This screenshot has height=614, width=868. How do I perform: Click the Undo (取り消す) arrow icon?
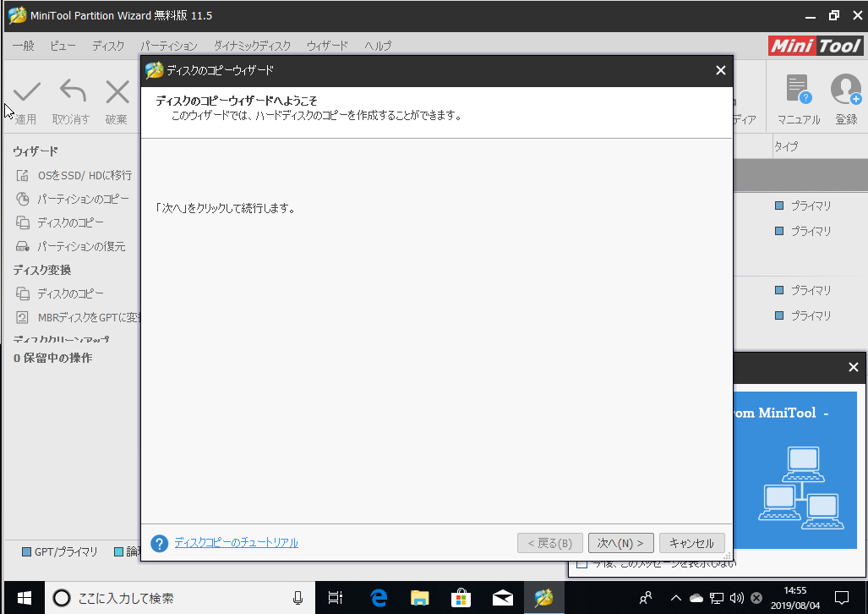(72, 92)
